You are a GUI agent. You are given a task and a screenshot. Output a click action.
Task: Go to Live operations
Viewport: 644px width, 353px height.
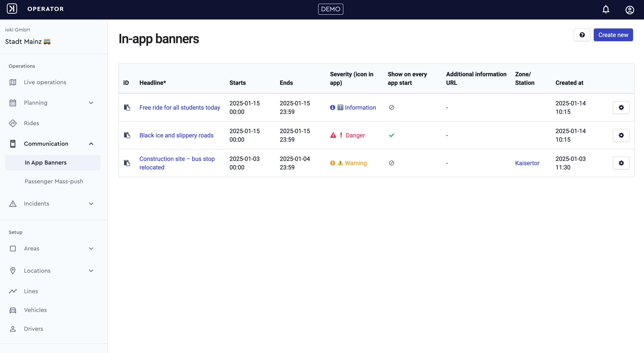pyautogui.click(x=45, y=82)
